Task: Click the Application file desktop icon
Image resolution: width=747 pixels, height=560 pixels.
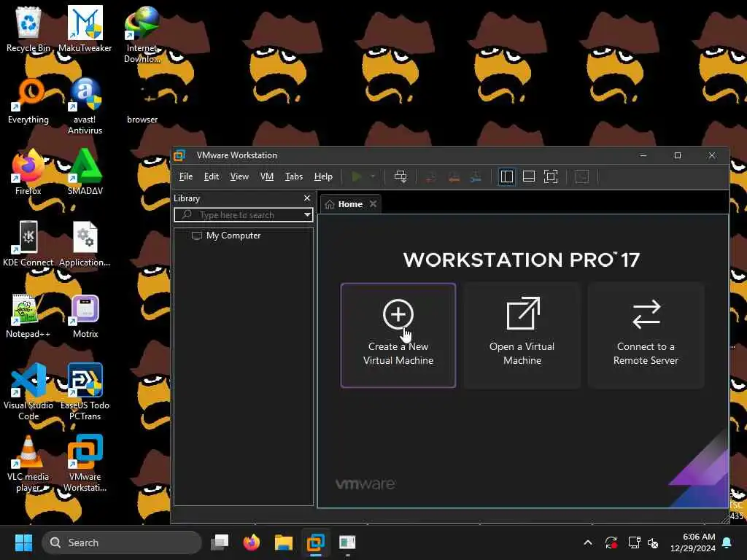Action: [85, 244]
